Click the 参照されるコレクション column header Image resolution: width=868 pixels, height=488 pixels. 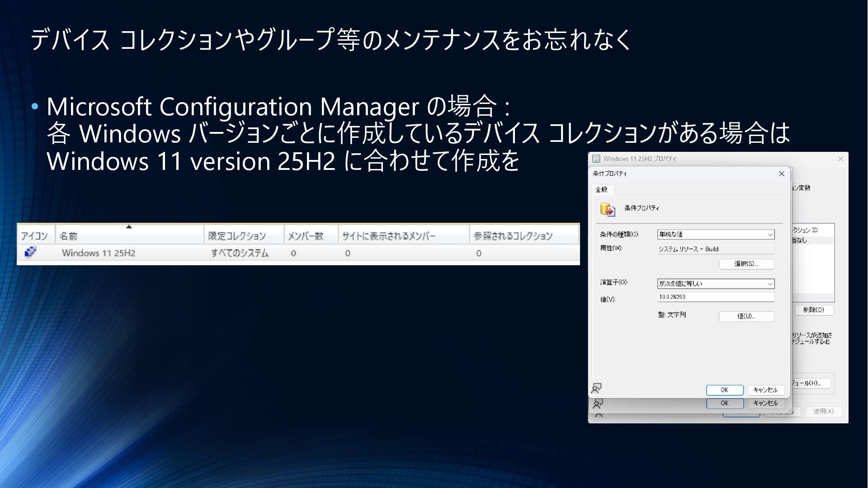524,235
